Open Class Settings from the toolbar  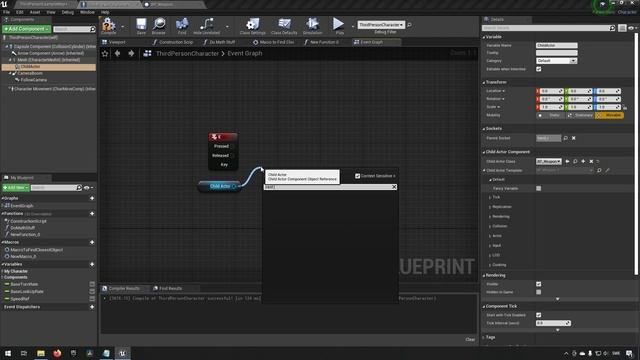[253, 26]
